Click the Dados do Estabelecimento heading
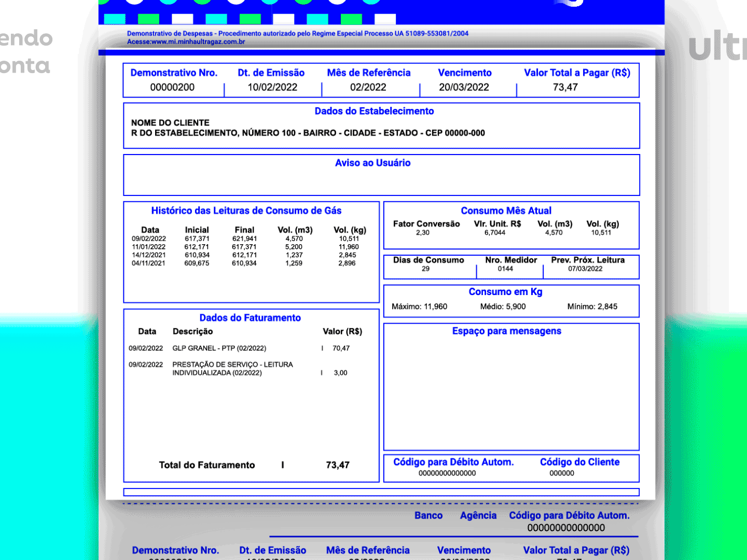 coord(374,111)
